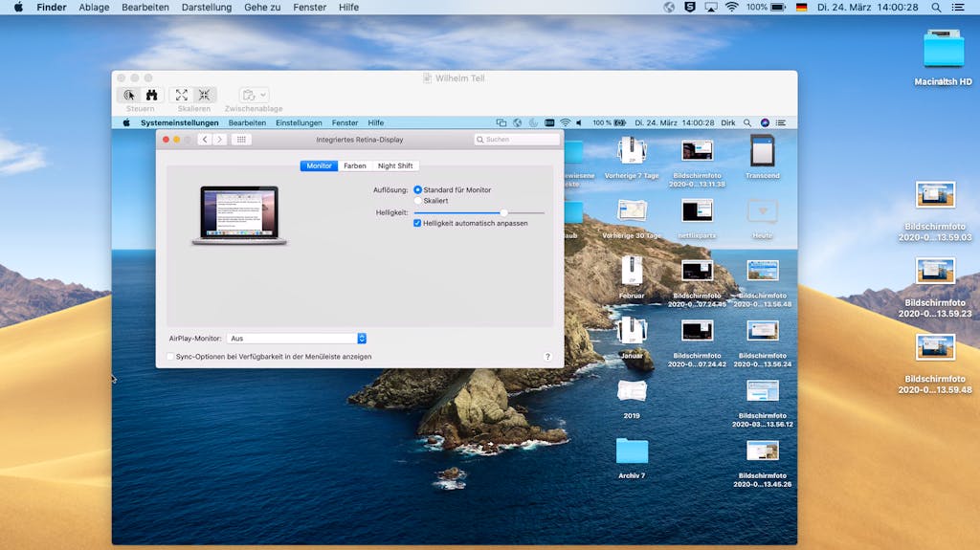Open the AirPlay-Monitor dropdown
980x550 pixels.
click(297, 338)
